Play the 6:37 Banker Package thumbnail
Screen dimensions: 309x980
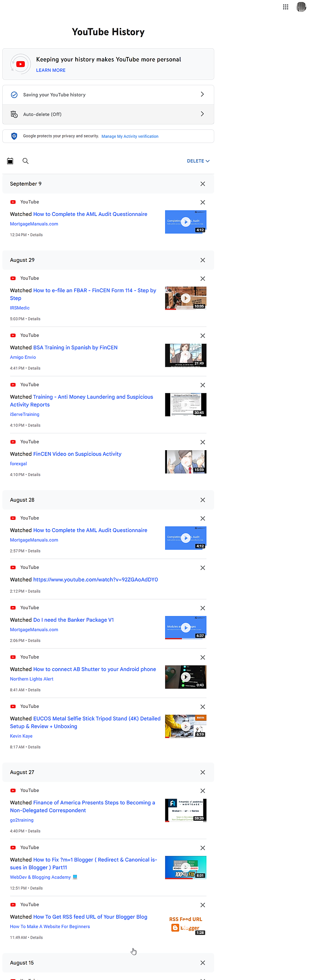(x=185, y=627)
